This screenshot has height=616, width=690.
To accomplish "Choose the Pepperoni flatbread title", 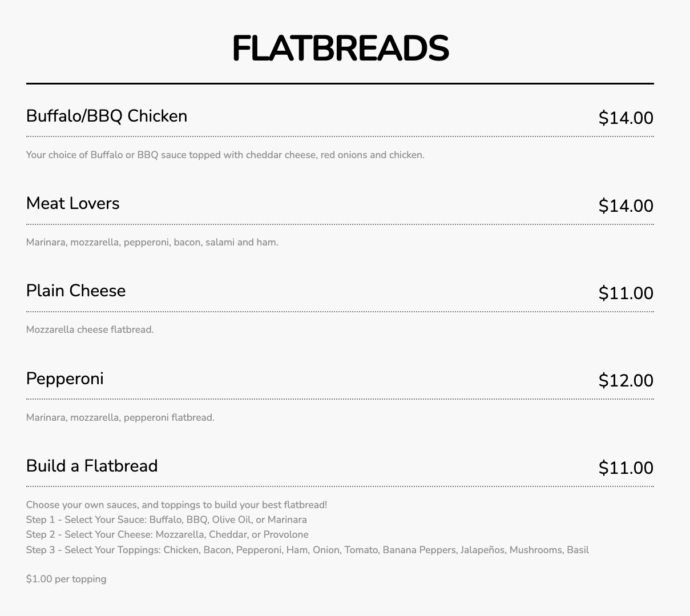I will pyautogui.click(x=65, y=379).
